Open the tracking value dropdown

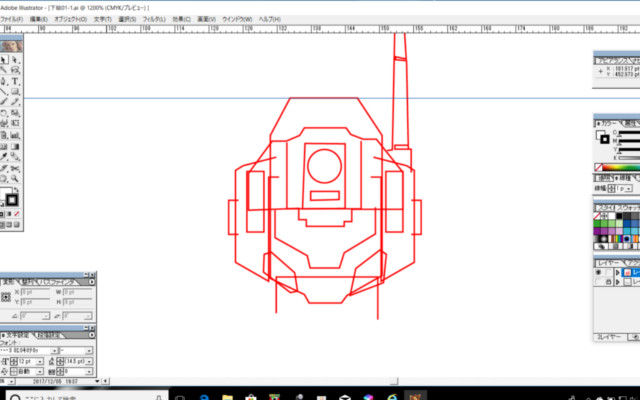89,371
